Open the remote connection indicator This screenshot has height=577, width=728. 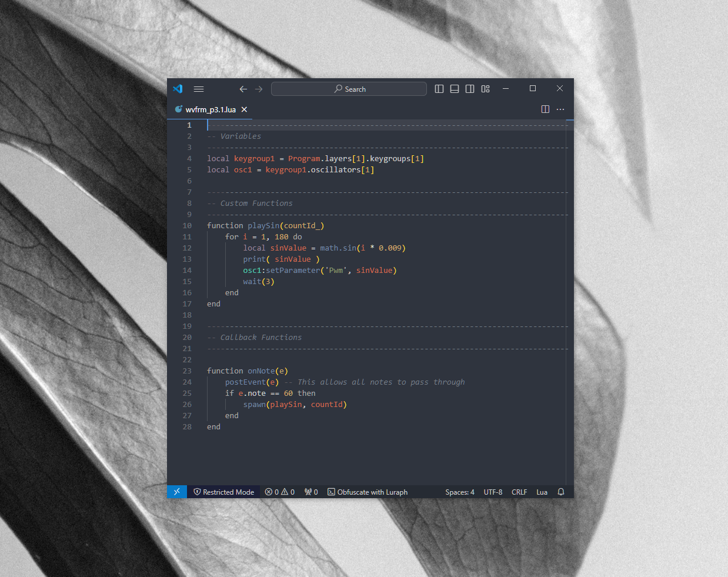tap(176, 492)
